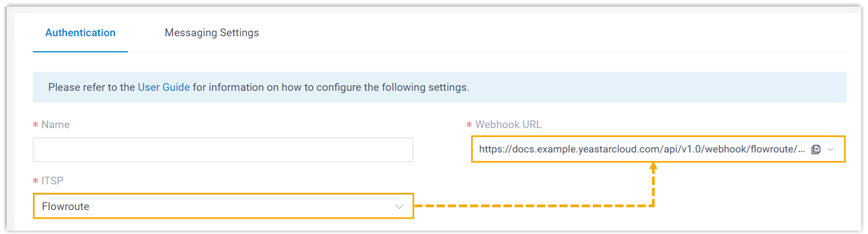868x234 pixels.
Task: Click the Flowroute text in ITSP box
Action: pos(66,206)
